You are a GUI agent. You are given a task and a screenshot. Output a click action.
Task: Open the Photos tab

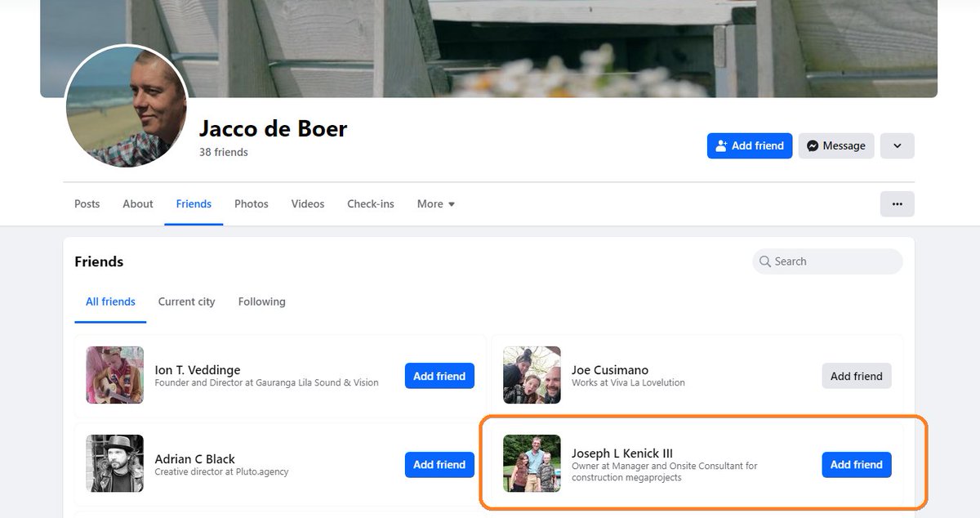click(x=252, y=203)
